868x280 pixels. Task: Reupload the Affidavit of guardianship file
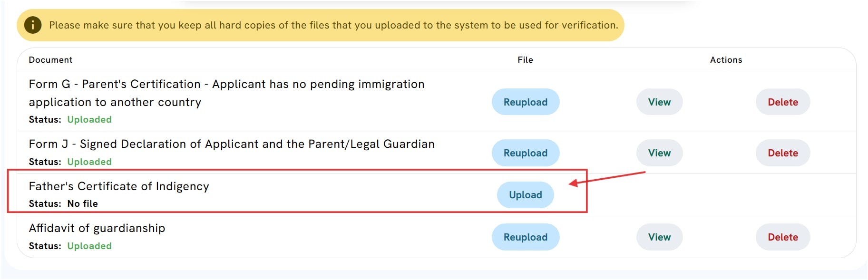[526, 237]
